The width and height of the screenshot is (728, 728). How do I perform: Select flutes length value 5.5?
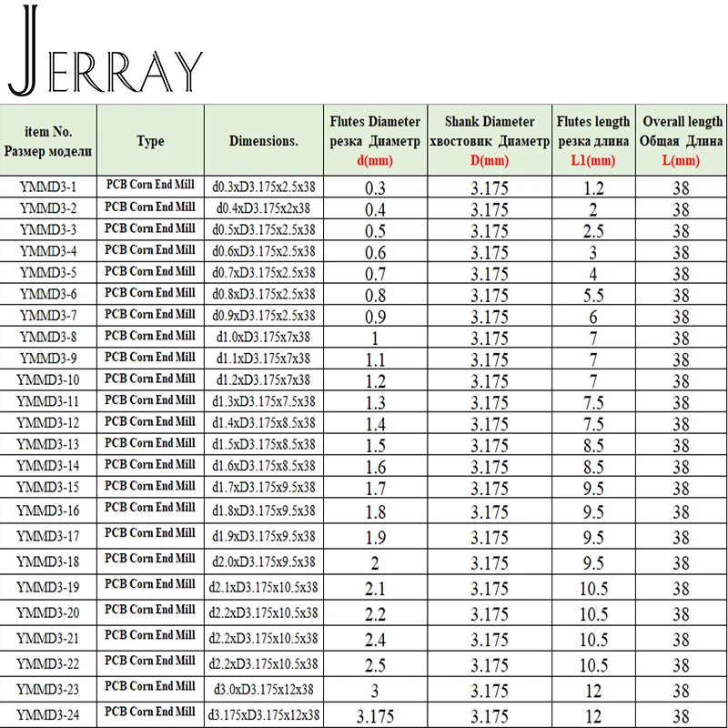[x=593, y=295]
